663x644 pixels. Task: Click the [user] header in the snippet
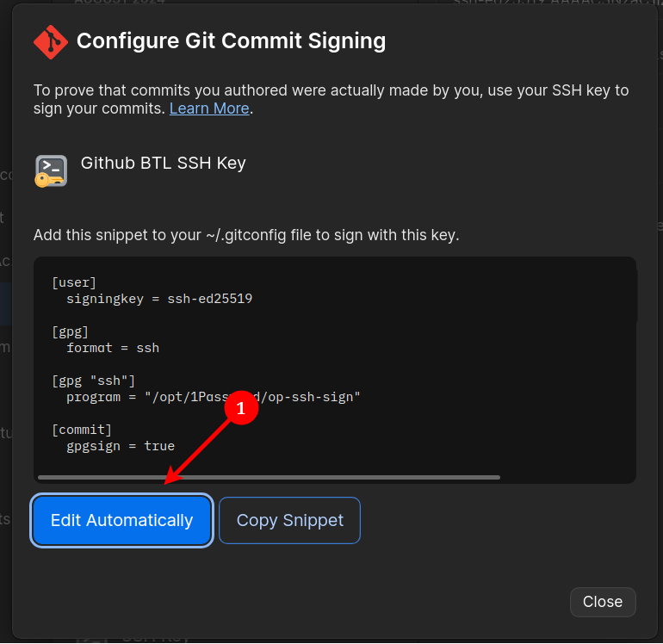pyautogui.click(x=74, y=282)
